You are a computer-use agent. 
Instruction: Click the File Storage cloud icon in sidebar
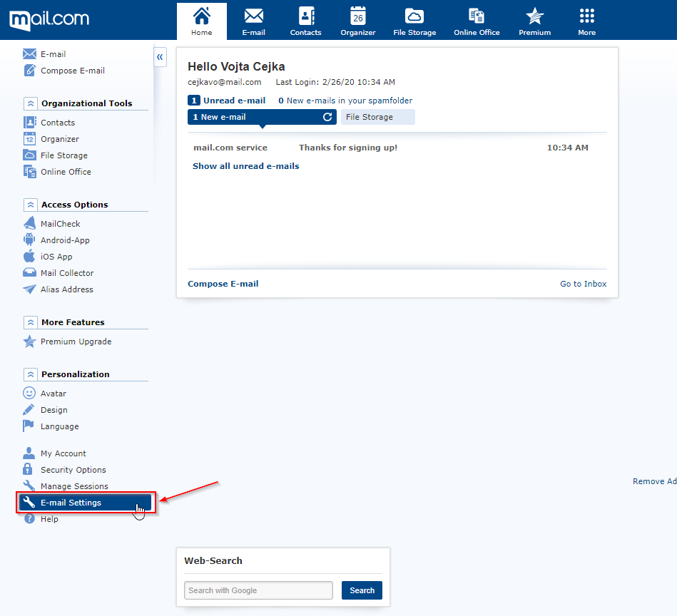click(x=29, y=155)
